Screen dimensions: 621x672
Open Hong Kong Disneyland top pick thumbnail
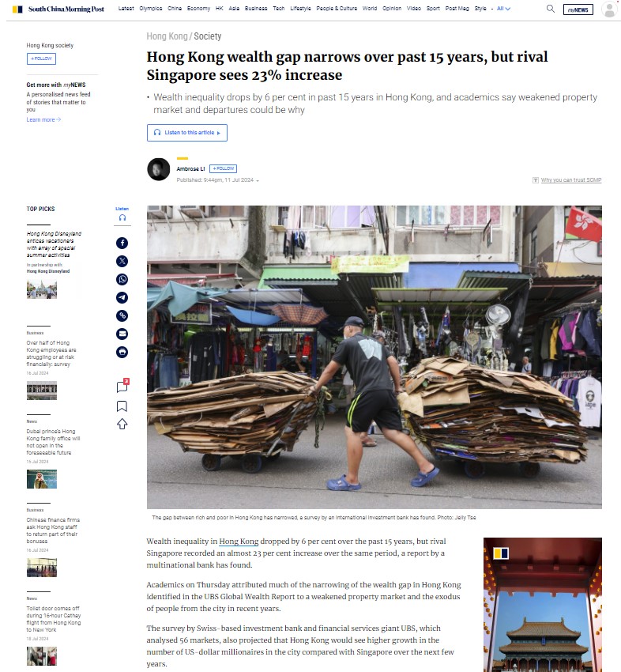coord(42,289)
